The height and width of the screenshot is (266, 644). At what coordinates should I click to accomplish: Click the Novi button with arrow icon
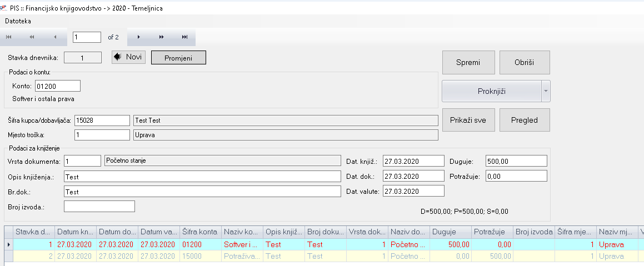point(128,57)
